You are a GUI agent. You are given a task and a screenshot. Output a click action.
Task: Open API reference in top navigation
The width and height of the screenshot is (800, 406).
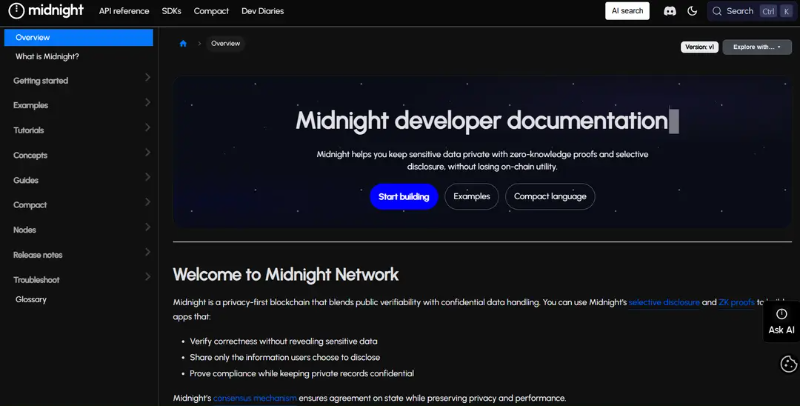tap(124, 11)
